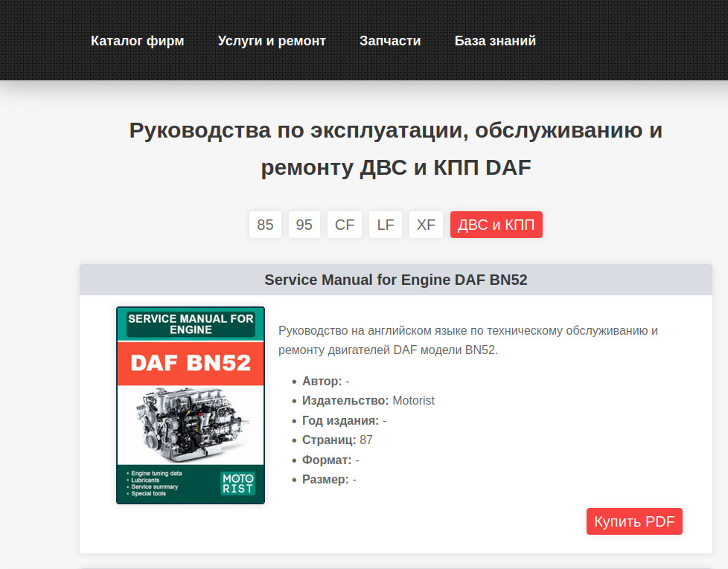The height and width of the screenshot is (569, 728).
Task: Select the LF model tab
Action: coord(386,225)
